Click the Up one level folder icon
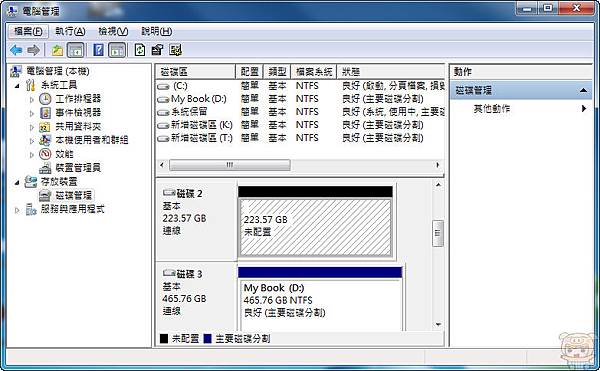The width and height of the screenshot is (600, 371). point(57,50)
